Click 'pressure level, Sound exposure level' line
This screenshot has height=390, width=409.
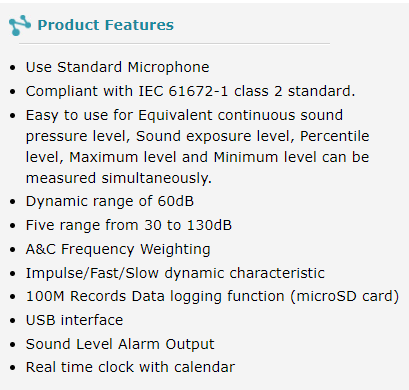(x=198, y=136)
